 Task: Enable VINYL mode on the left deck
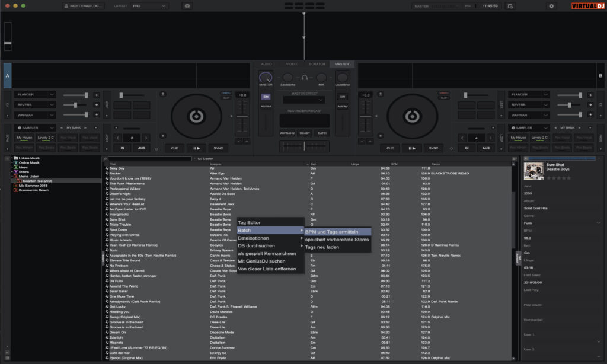[226, 93]
